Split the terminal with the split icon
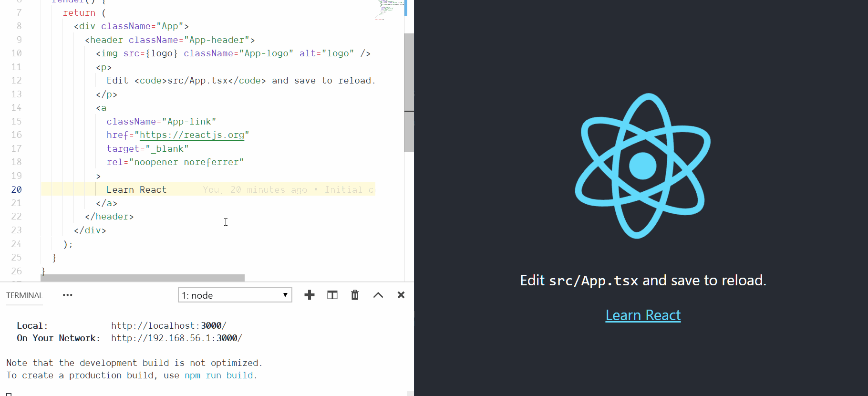Image resolution: width=868 pixels, height=396 pixels. 332,295
